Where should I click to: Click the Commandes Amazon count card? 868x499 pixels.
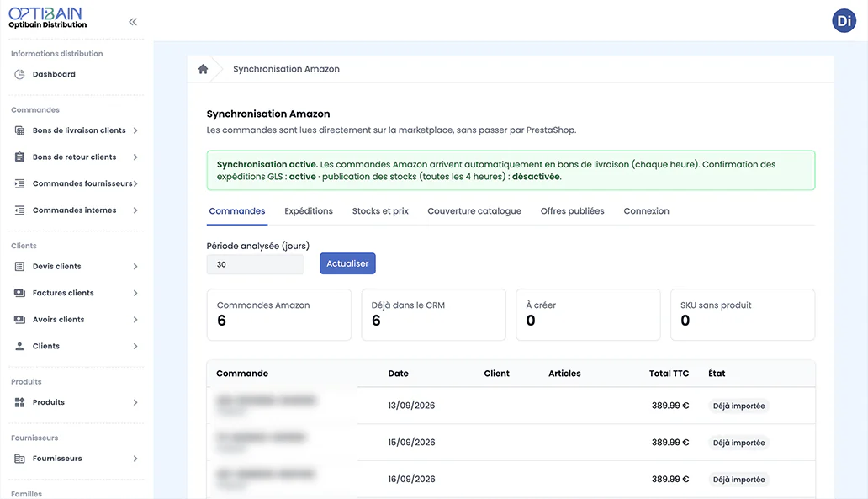279,315
